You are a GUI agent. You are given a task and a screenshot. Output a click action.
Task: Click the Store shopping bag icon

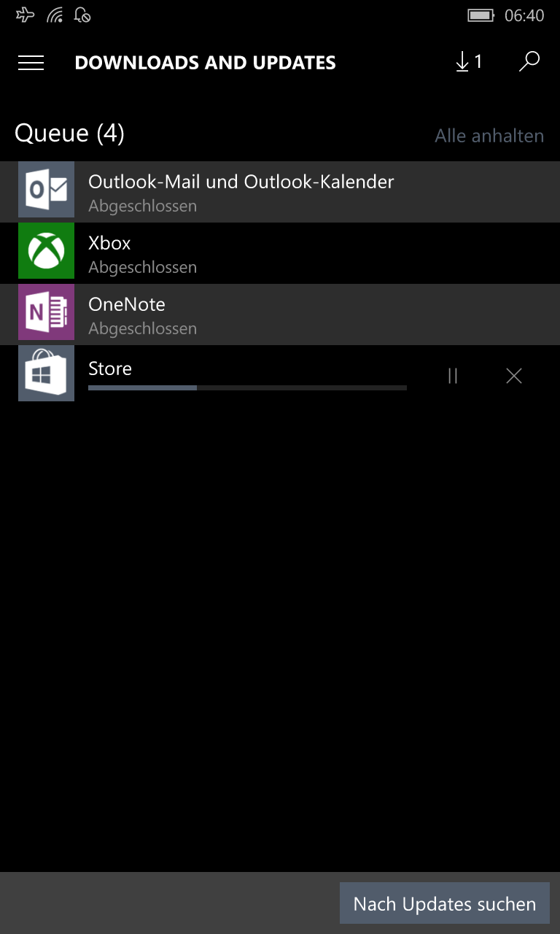click(46, 374)
